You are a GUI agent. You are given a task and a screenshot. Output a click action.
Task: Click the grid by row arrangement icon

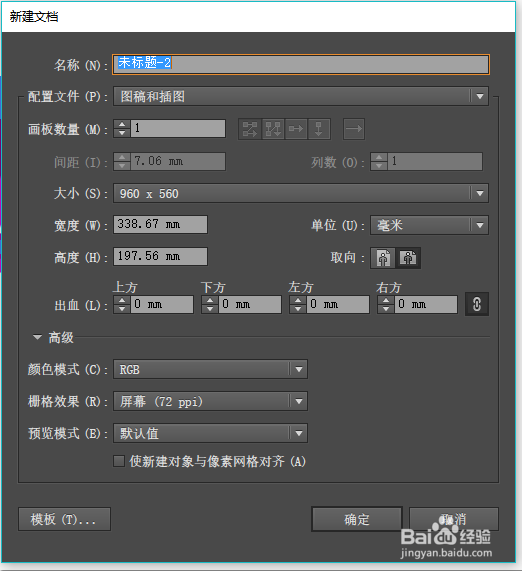pyautogui.click(x=250, y=129)
